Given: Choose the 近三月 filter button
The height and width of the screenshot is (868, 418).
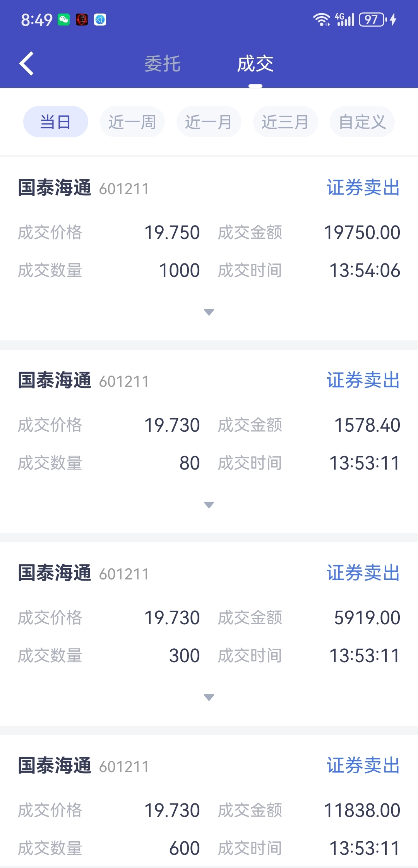Looking at the screenshot, I should (x=286, y=122).
